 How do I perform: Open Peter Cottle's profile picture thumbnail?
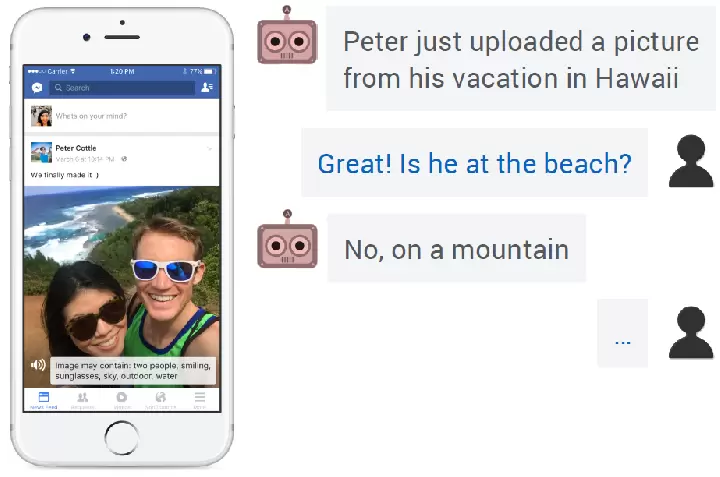point(41,153)
